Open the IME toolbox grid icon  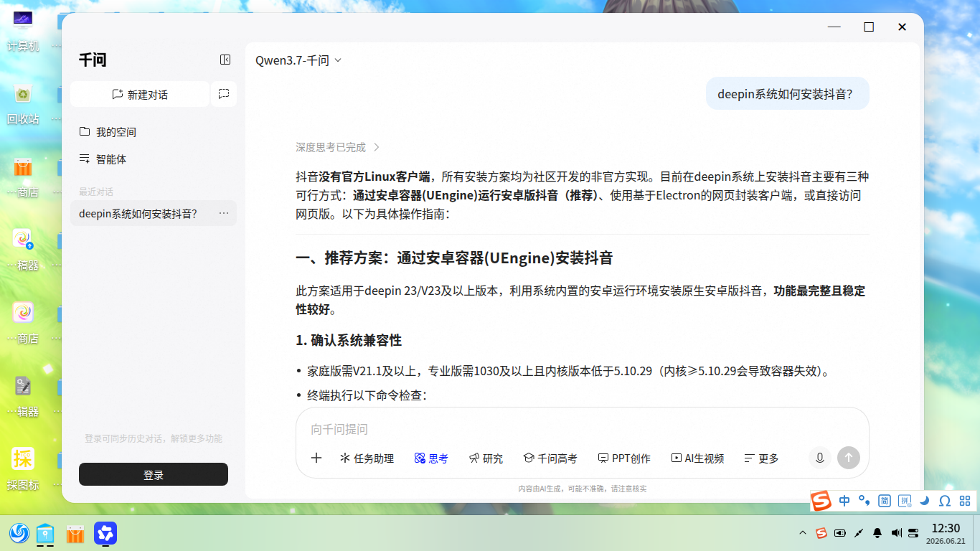(x=965, y=500)
